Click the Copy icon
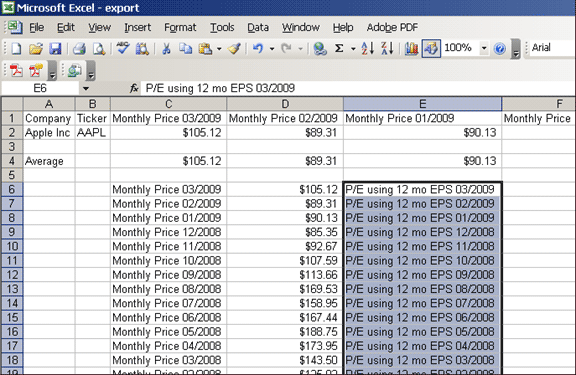Viewport: 576px width, 375px height. [186, 48]
